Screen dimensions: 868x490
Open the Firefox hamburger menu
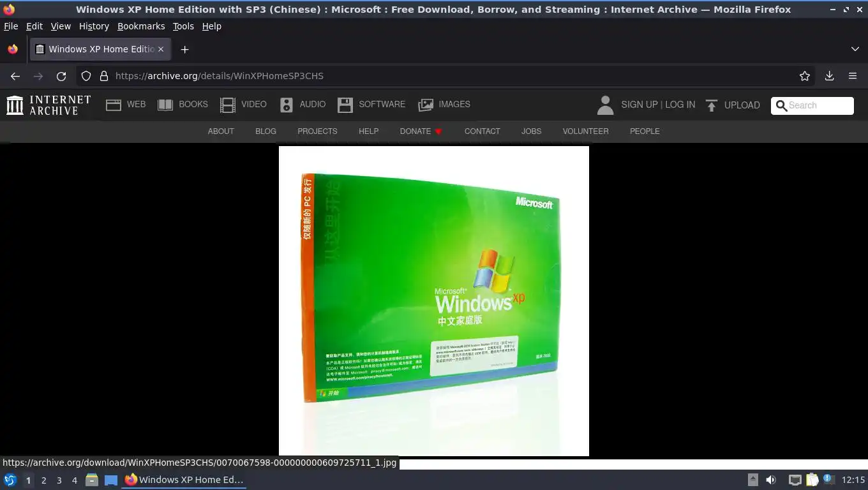[x=853, y=76]
